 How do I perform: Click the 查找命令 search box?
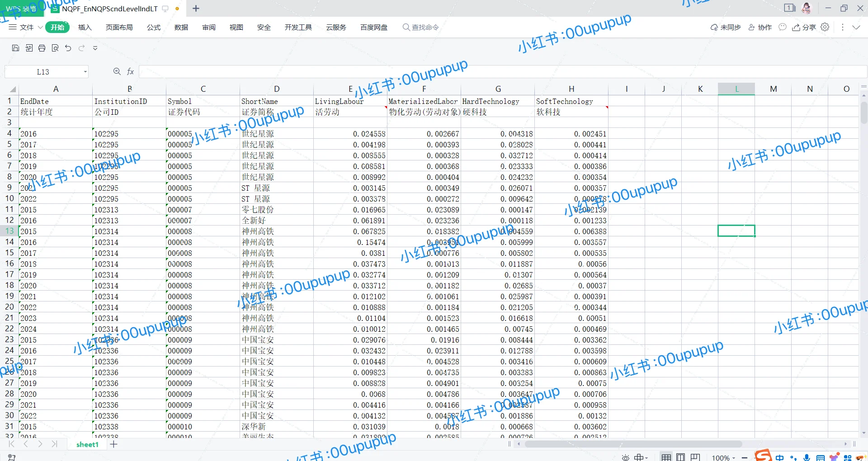421,27
